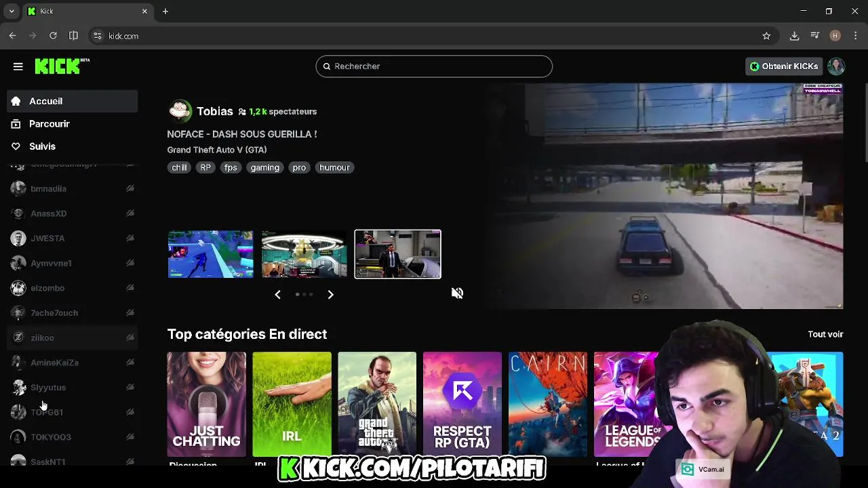
Task: Reload the page in Chrome
Action: click(53, 36)
